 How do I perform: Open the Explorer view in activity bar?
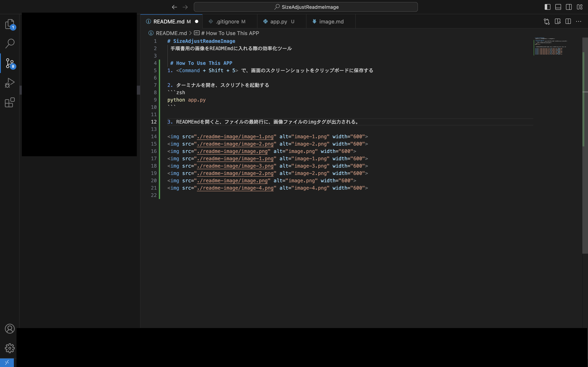pyautogui.click(x=10, y=24)
